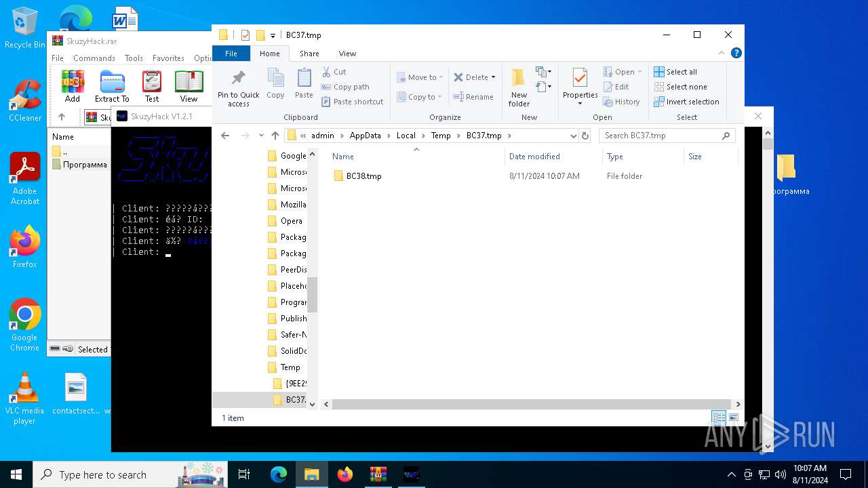
Task: Open Quick Access Toolbar customize dropdown
Action: click(x=273, y=35)
